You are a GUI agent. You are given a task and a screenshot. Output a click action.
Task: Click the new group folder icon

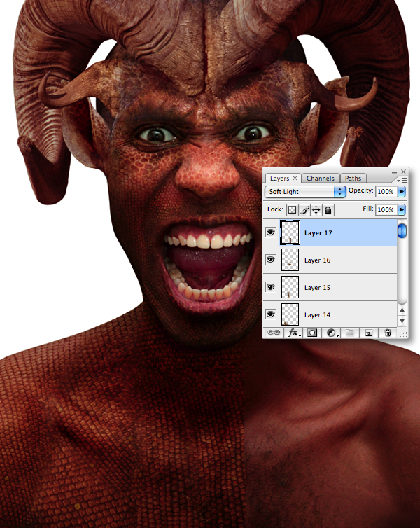(350, 333)
